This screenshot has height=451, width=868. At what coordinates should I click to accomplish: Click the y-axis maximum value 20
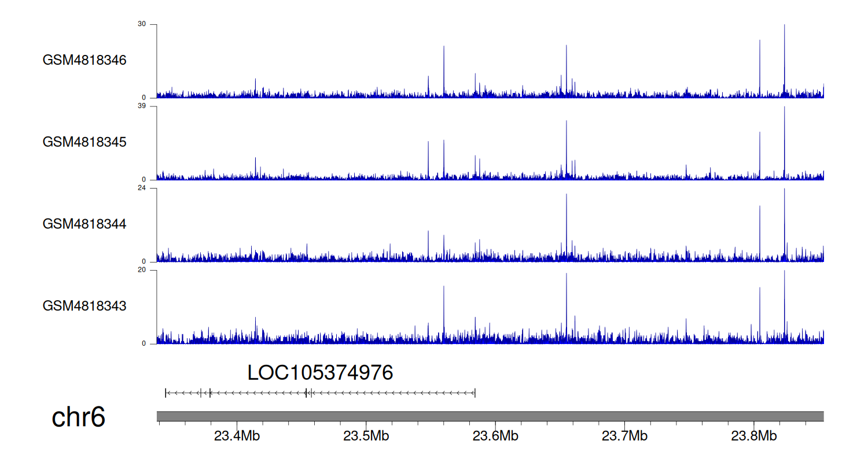point(142,270)
